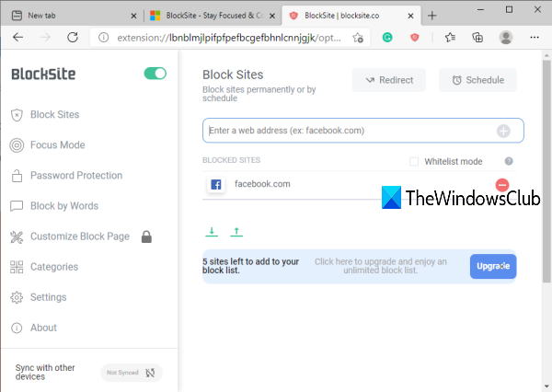The width and height of the screenshot is (552, 392).
Task: Focus the web address input field
Action: point(350,131)
